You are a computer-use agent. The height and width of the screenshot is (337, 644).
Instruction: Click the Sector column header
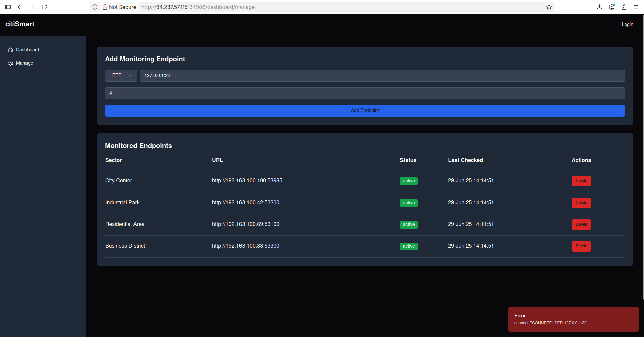click(114, 160)
